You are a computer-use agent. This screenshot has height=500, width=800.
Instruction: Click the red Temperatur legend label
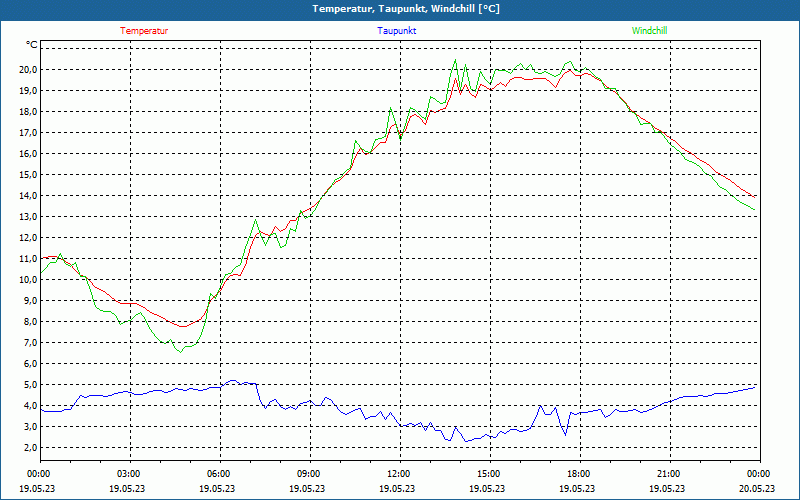144,31
